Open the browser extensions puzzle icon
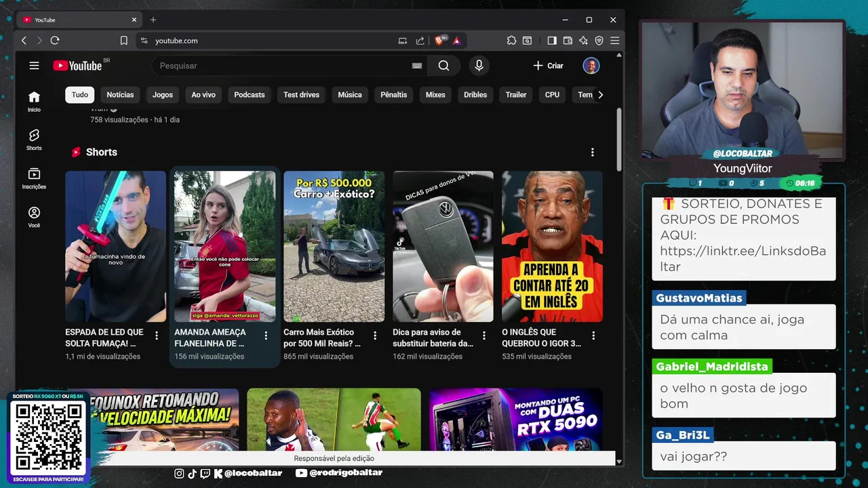This screenshot has height=488, width=868. click(511, 41)
